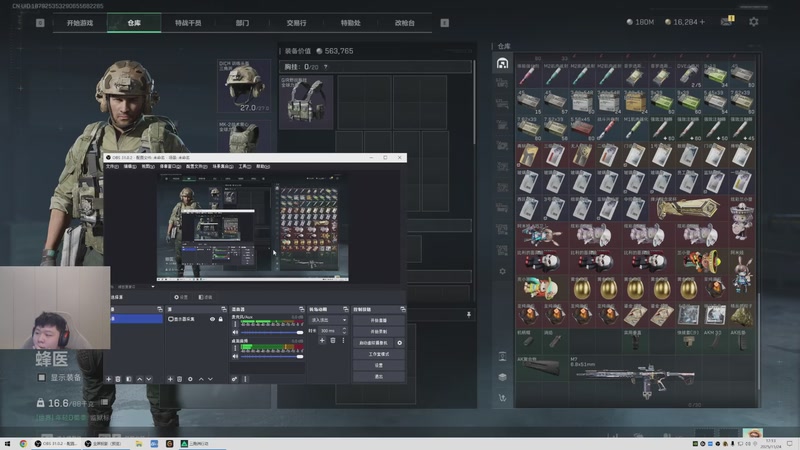
Task: Click the 工作室模式 button
Action: coord(379,354)
